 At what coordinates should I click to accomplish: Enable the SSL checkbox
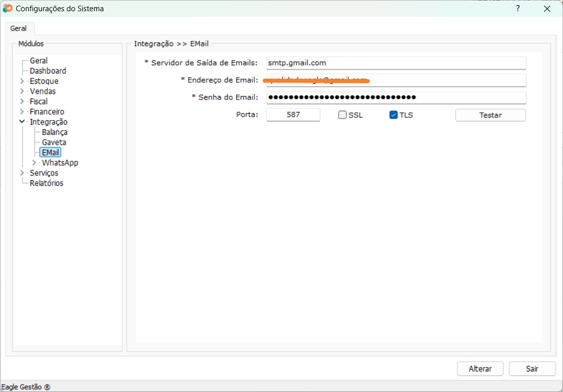click(342, 115)
